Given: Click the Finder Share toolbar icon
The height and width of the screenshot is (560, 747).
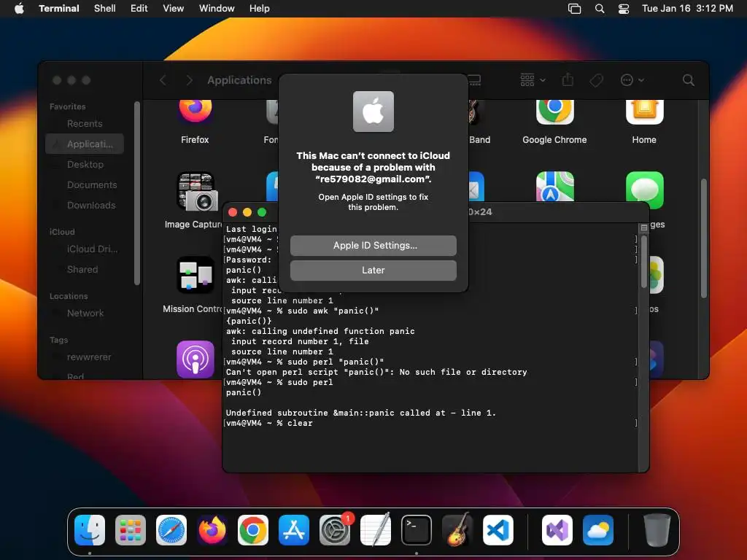Looking at the screenshot, I should [568, 80].
